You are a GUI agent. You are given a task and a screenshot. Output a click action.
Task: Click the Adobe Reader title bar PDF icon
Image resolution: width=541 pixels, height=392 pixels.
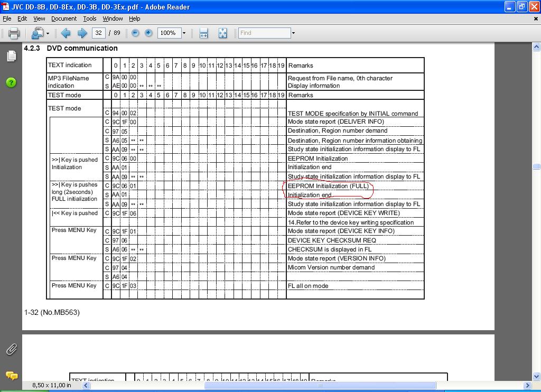(x=5, y=6)
